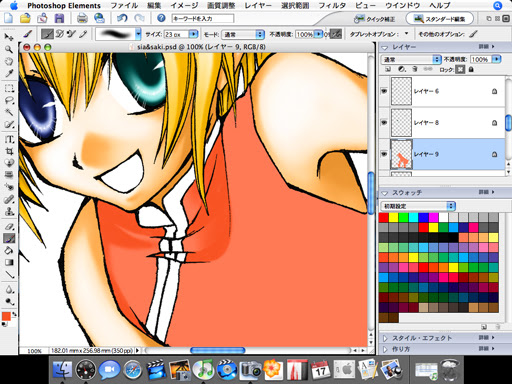Click the Open folder icon

[25, 18]
